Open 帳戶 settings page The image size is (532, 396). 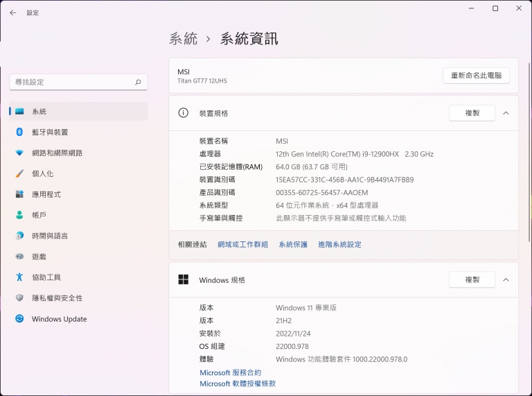click(79, 215)
